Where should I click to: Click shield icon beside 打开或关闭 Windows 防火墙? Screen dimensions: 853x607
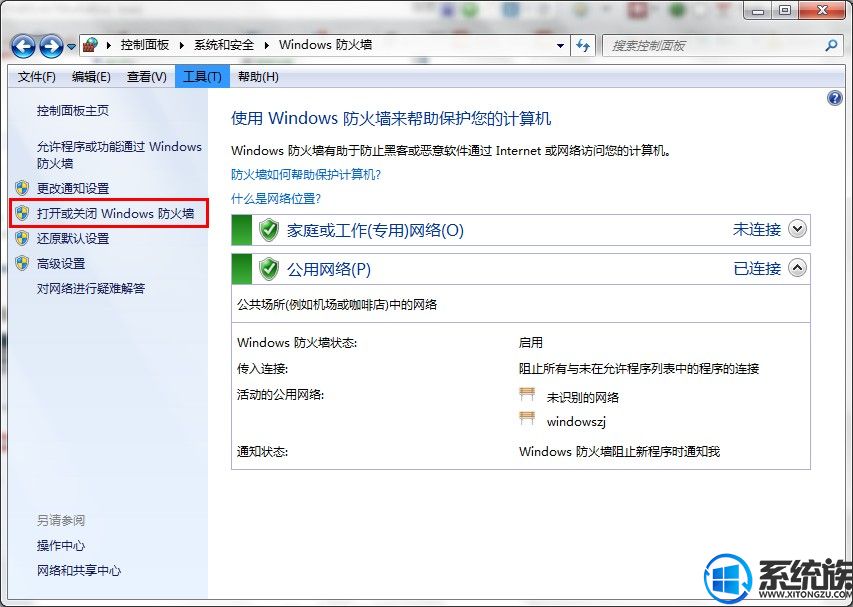click(22, 213)
